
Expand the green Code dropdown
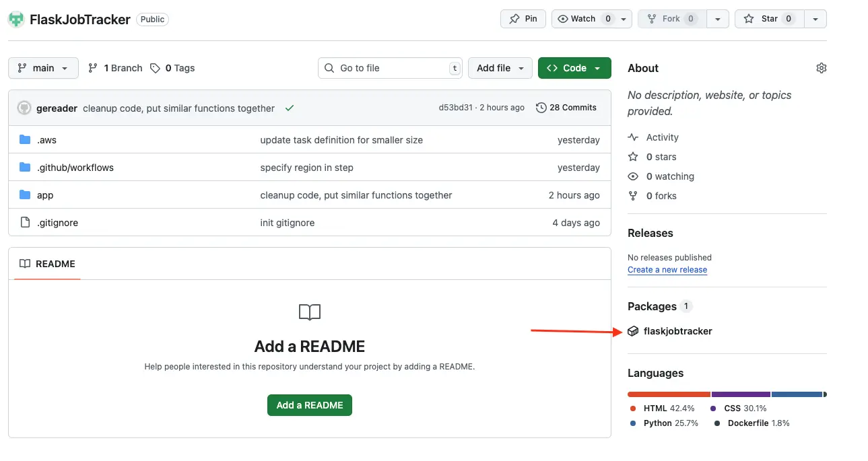574,68
